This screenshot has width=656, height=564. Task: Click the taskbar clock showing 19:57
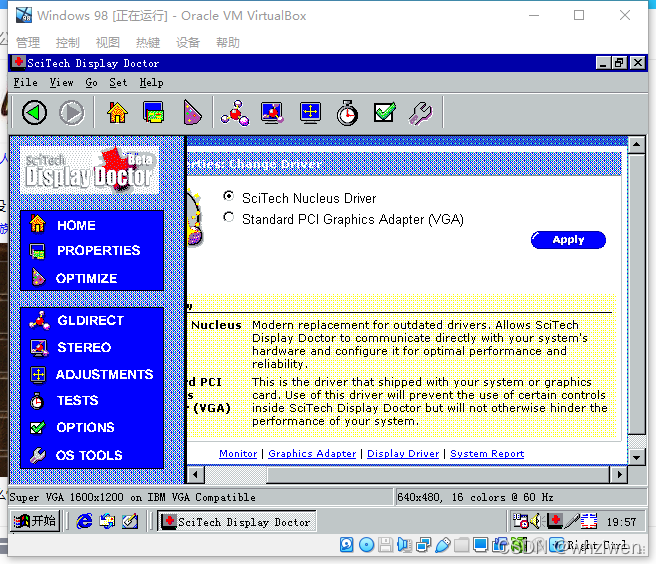click(621, 522)
